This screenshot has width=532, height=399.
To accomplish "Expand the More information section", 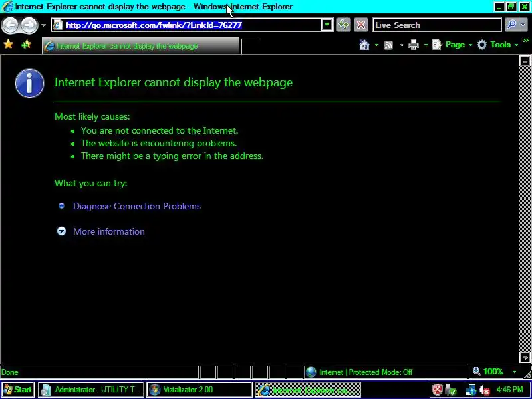I will click(109, 231).
